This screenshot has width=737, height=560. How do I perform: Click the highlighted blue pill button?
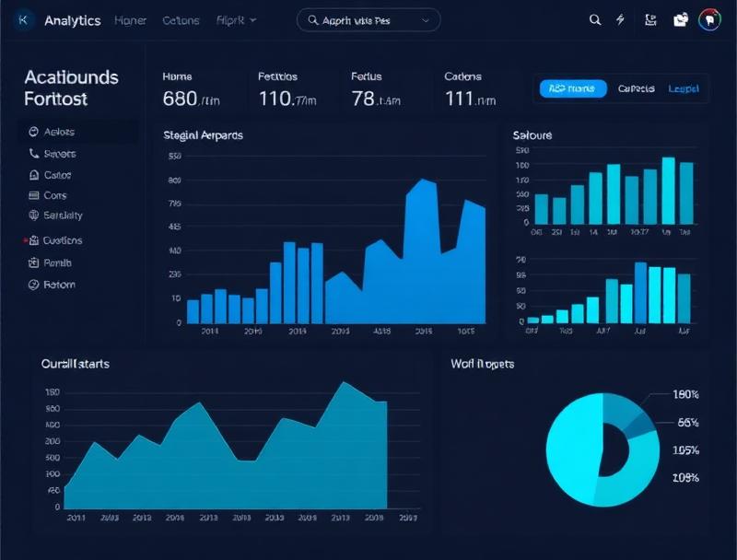point(573,88)
